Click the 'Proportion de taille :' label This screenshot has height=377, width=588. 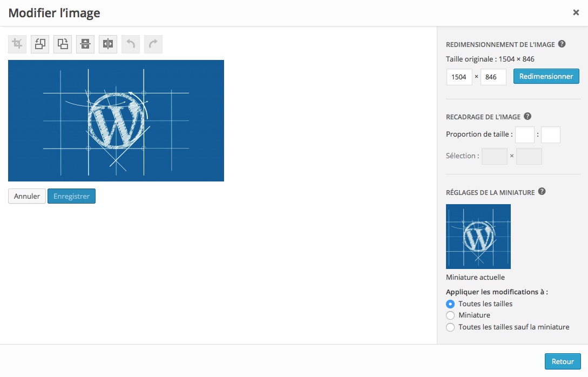479,134
